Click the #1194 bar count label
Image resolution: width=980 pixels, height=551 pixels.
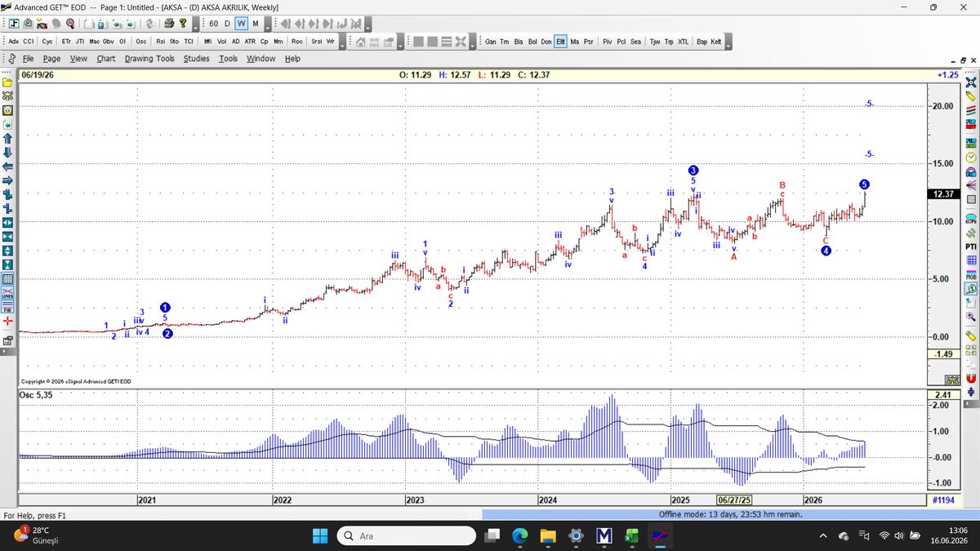point(943,500)
